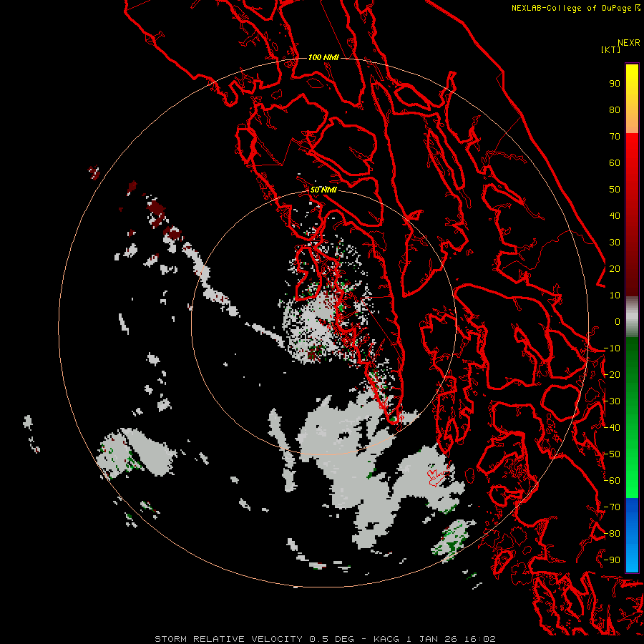Click the -20 value on the velocity scale
The height and width of the screenshot is (644, 644).
[x=612, y=374]
